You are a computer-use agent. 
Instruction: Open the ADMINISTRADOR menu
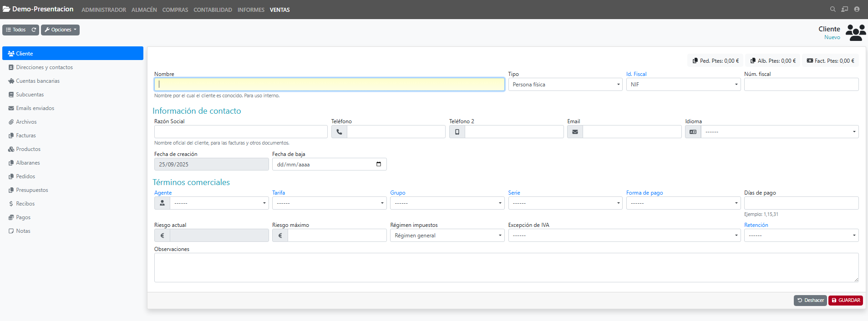(104, 10)
